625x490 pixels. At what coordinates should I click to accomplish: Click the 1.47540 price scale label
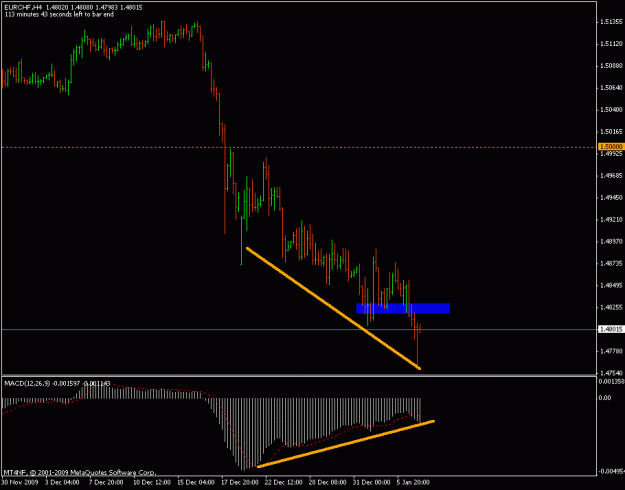tap(610, 373)
